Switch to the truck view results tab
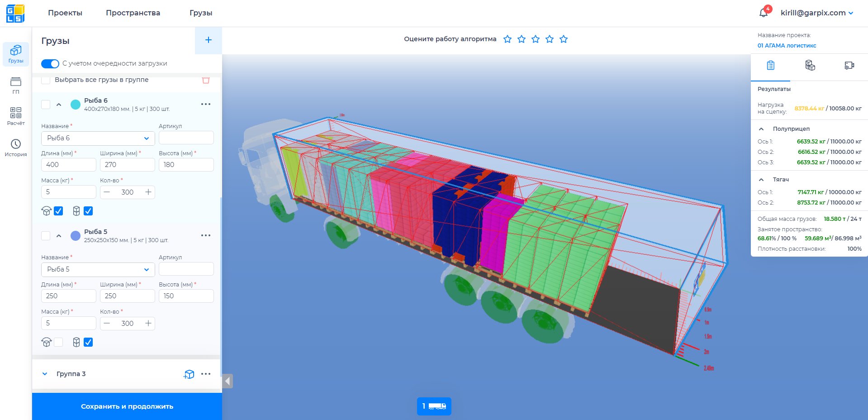This screenshot has height=420, width=868. (x=849, y=66)
